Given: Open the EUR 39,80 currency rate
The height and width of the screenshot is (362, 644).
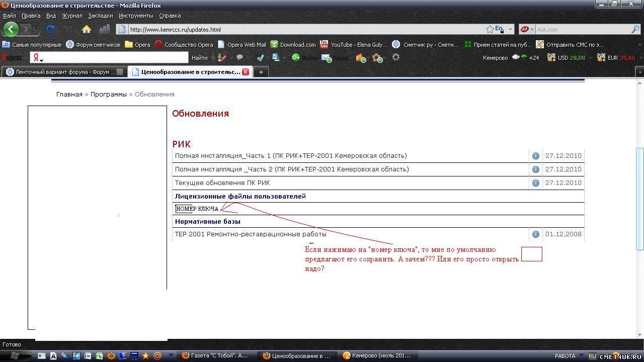Looking at the screenshot, I should tap(616, 58).
